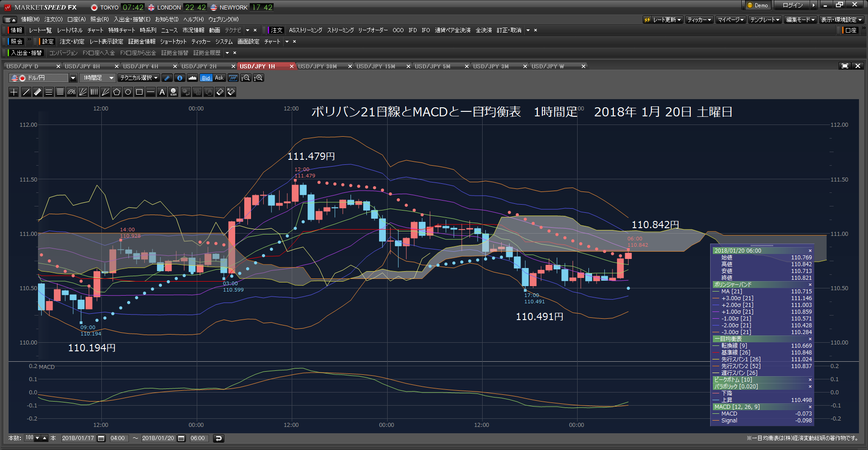Image resolution: width=868 pixels, height=450 pixels.
Task: Open the 情報(M) menu
Action: tap(30, 19)
